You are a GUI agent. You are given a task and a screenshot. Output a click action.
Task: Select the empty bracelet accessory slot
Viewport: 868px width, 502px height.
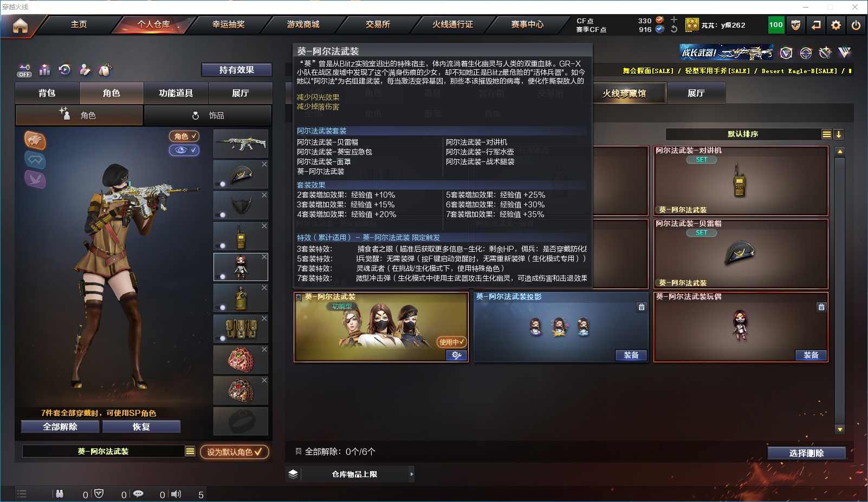pyautogui.click(x=241, y=421)
